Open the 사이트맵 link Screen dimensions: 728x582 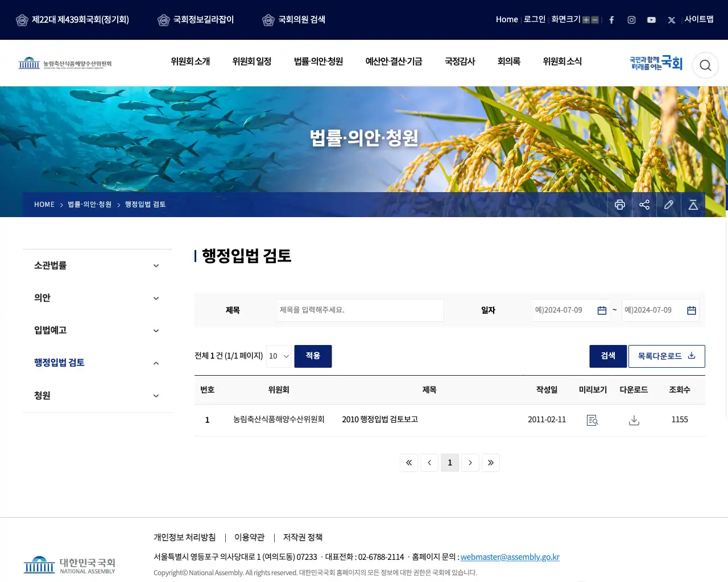click(x=699, y=20)
